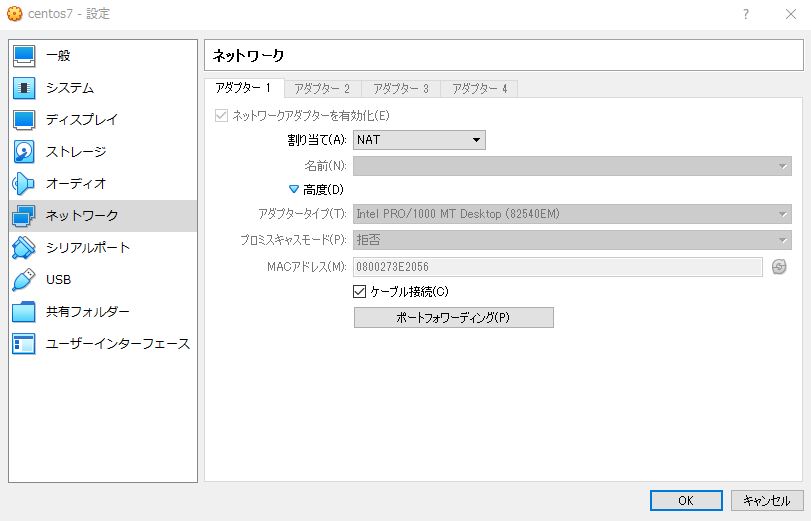Switch to アダプター 2 tab
Screen dimensions: 811x521
coord(322,89)
